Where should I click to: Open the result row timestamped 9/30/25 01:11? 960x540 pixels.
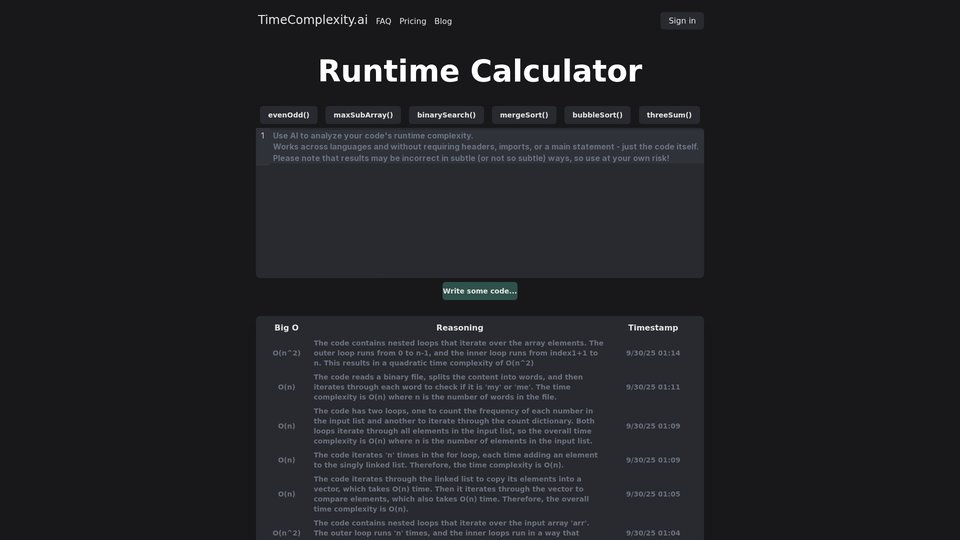[459, 387]
